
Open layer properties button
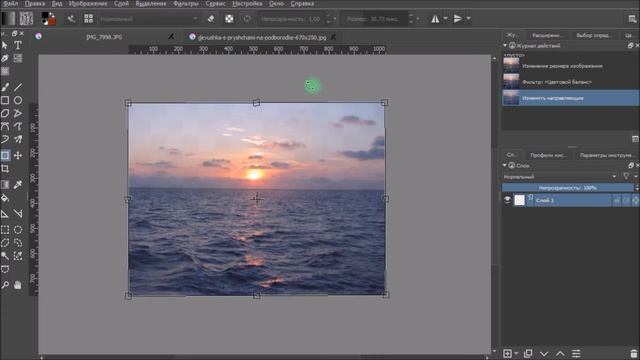coord(576,353)
